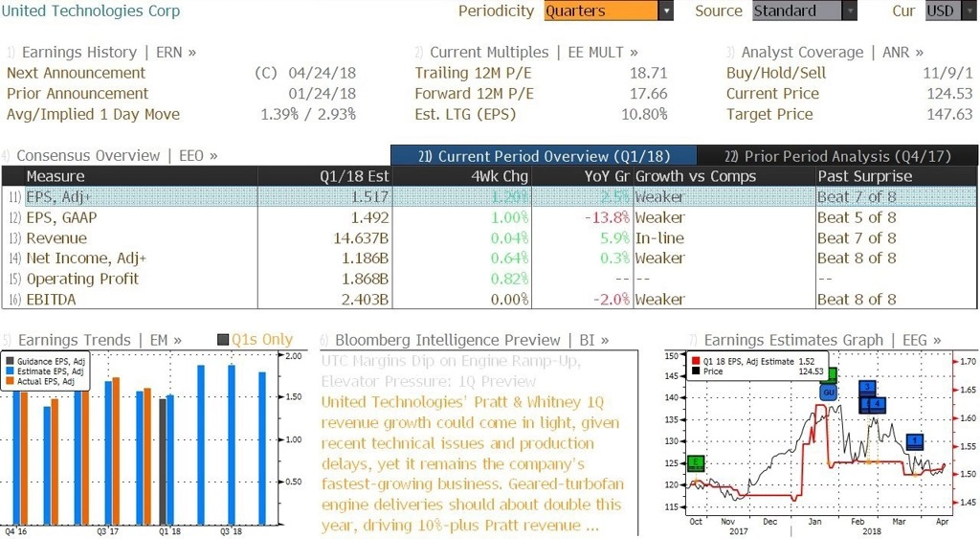Click the Avg/Implied 1 Day Move value
The height and width of the screenshot is (539, 980).
pyautogui.click(x=308, y=115)
